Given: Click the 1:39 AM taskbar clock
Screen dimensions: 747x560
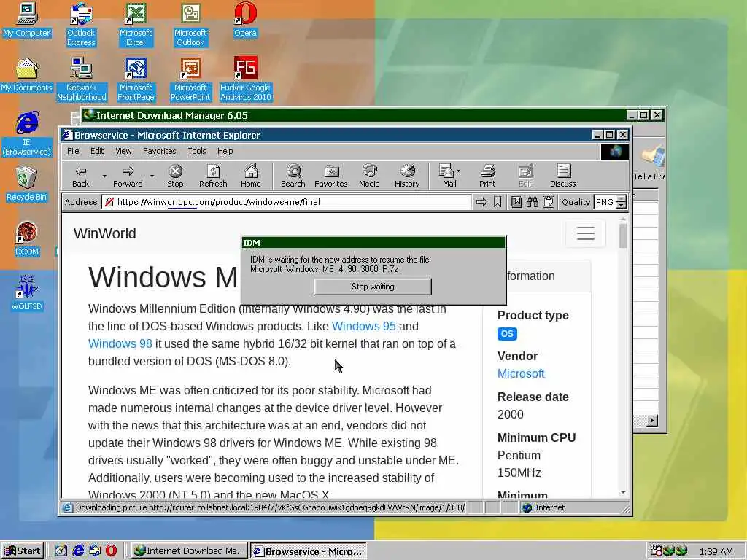Looking at the screenshot, I should pos(716,551).
